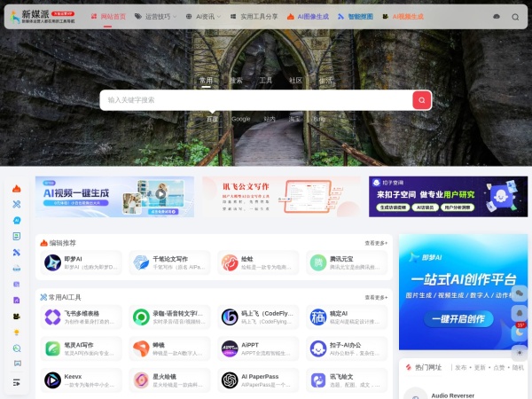Click the yellow lightbulb sidebar icon
532x399 pixels.
17,332
